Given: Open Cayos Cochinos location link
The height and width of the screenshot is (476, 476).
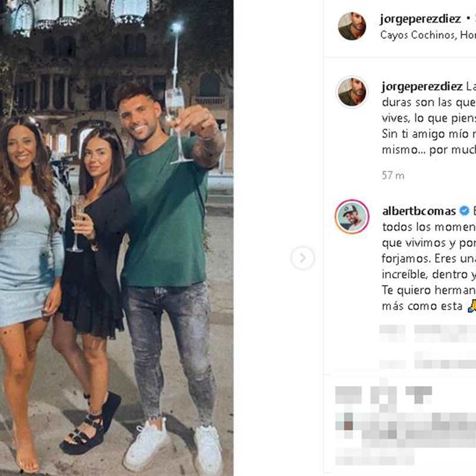Looking at the screenshot, I should point(428,35).
